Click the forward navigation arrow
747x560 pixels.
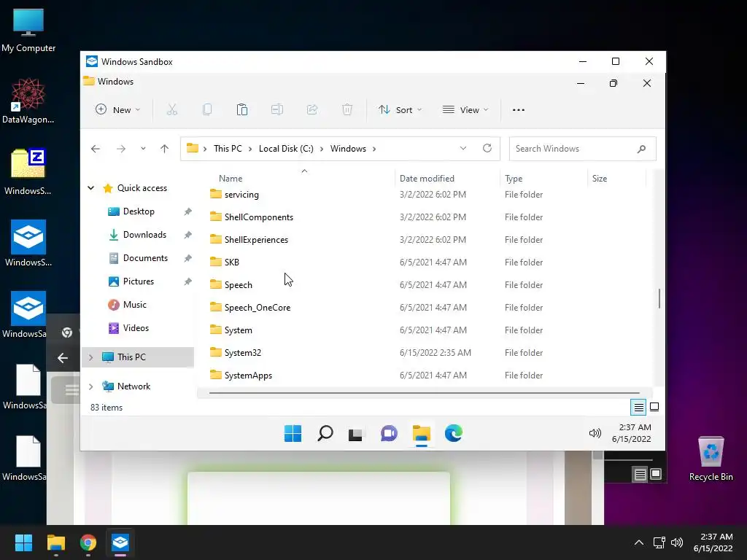tap(121, 149)
